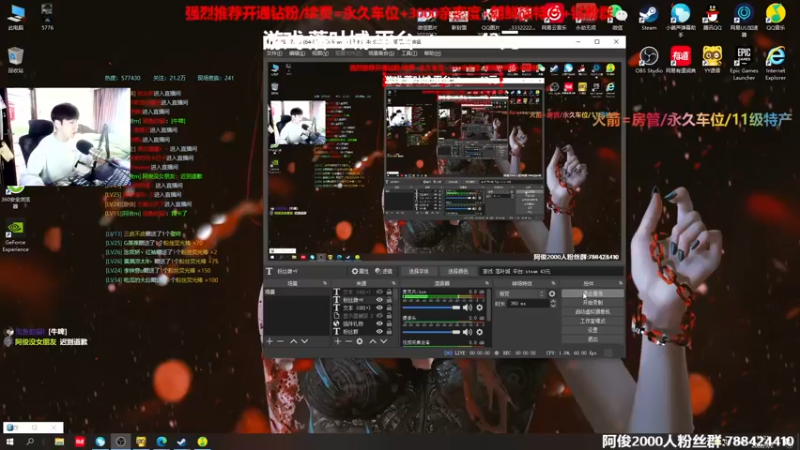Move the selected source down in the list
Image resolution: width=800 pixels, height=450 pixels.
(x=384, y=341)
